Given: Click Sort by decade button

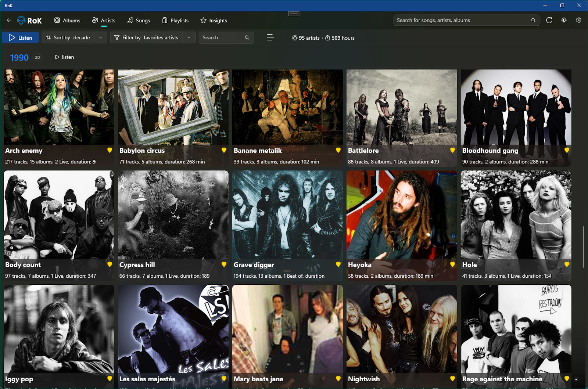Looking at the screenshot, I should 68,37.
